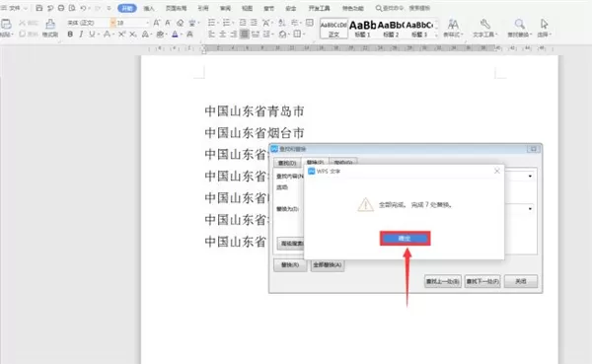Click the Undo arrow icon
The image size is (592, 364).
[x=83, y=8]
